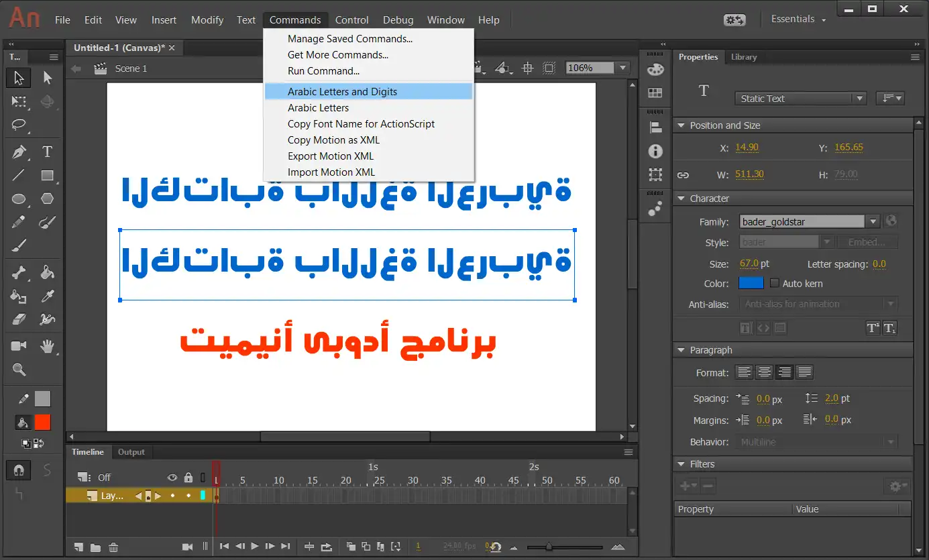Select the Pencil tool
The height and width of the screenshot is (560, 929).
coord(19,222)
